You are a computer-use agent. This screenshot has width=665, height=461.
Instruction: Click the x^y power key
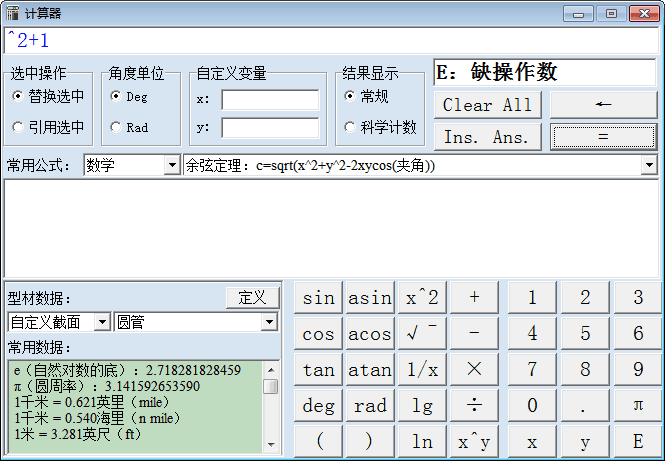tap(474, 441)
